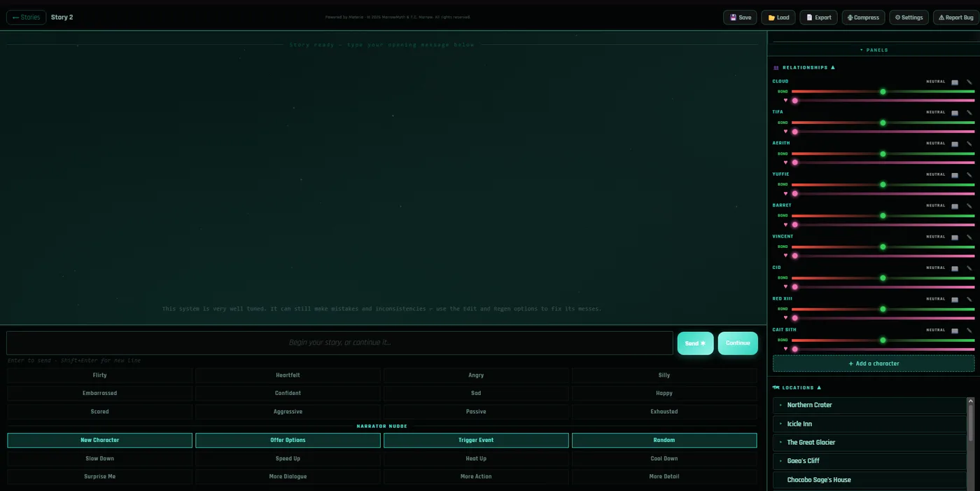Click Tifa's pink heart slider handle
Viewport: 980px width, 491px height.
[x=794, y=132]
